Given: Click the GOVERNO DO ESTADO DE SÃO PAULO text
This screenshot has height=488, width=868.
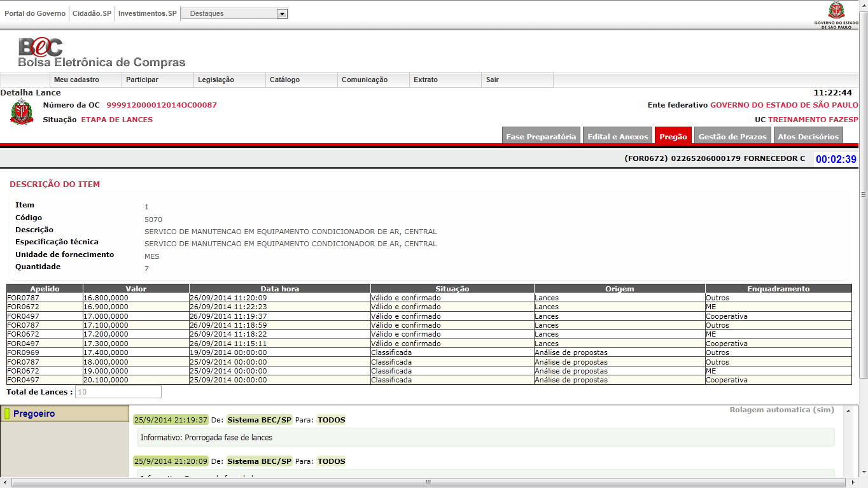Looking at the screenshot, I should 784,105.
